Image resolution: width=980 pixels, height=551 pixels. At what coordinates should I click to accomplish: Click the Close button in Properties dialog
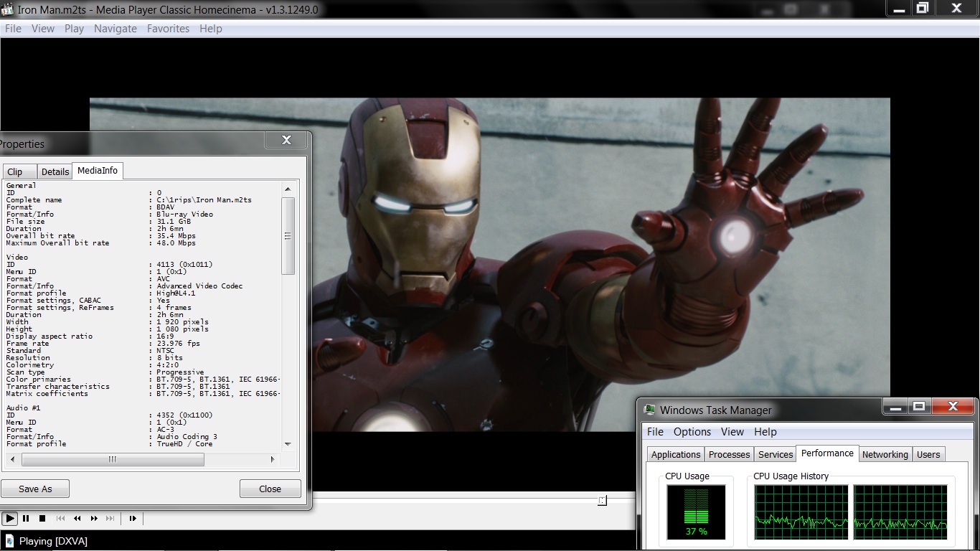coord(270,489)
